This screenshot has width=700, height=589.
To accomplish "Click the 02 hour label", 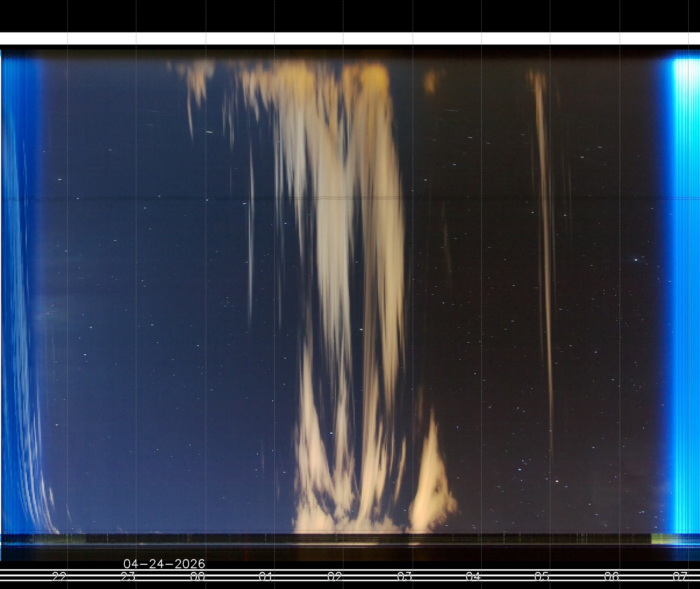I will pyautogui.click(x=335, y=577).
